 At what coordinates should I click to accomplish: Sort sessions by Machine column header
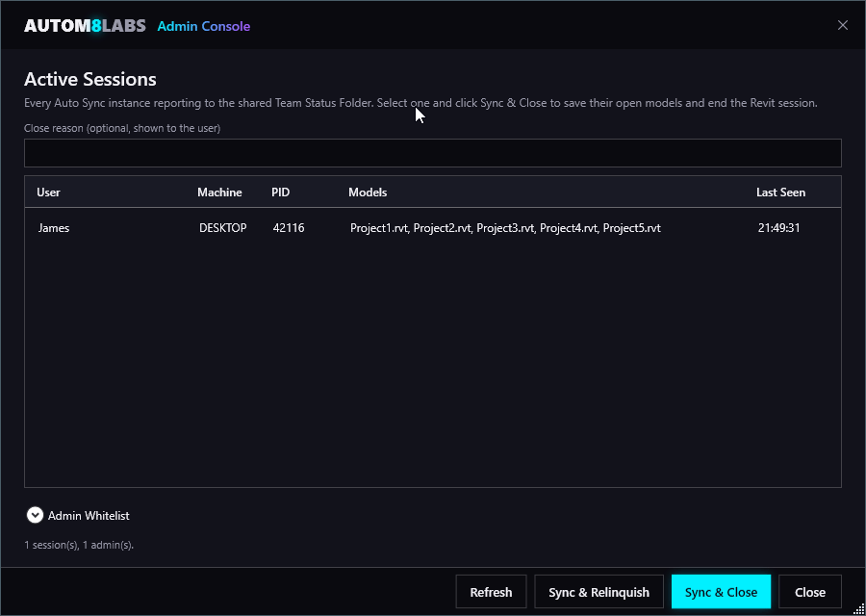(x=219, y=192)
